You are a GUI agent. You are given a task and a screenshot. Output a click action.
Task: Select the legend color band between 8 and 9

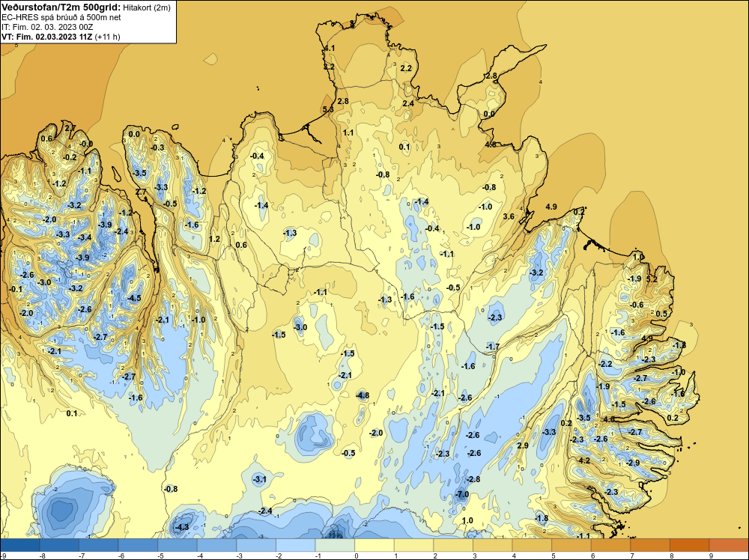(689, 545)
